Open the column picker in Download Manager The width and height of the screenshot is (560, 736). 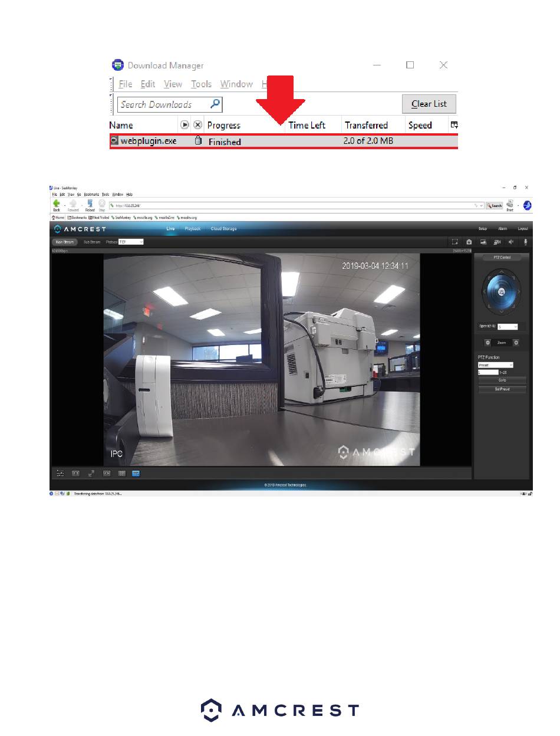454,125
